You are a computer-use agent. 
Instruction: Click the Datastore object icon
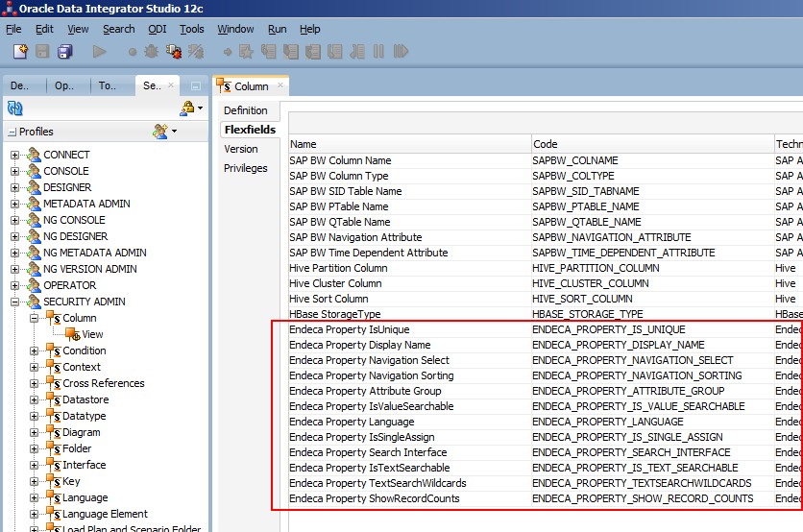tap(53, 399)
